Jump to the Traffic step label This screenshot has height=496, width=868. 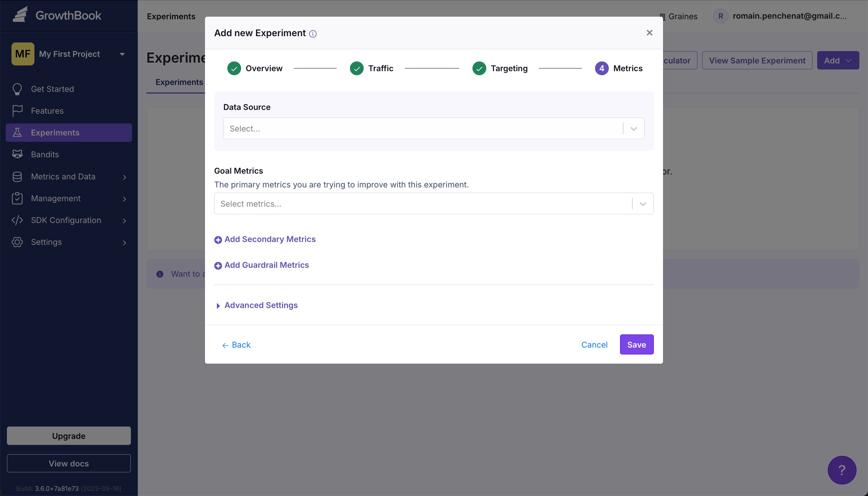click(381, 69)
